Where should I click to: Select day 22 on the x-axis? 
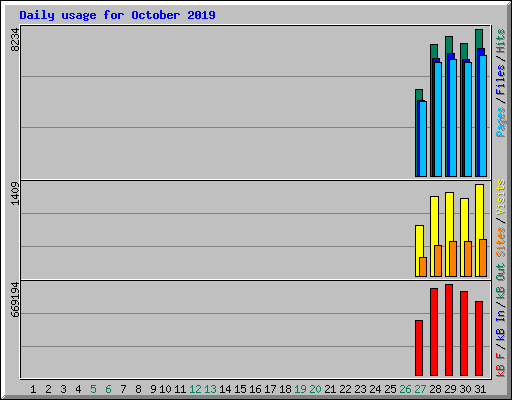point(345,389)
